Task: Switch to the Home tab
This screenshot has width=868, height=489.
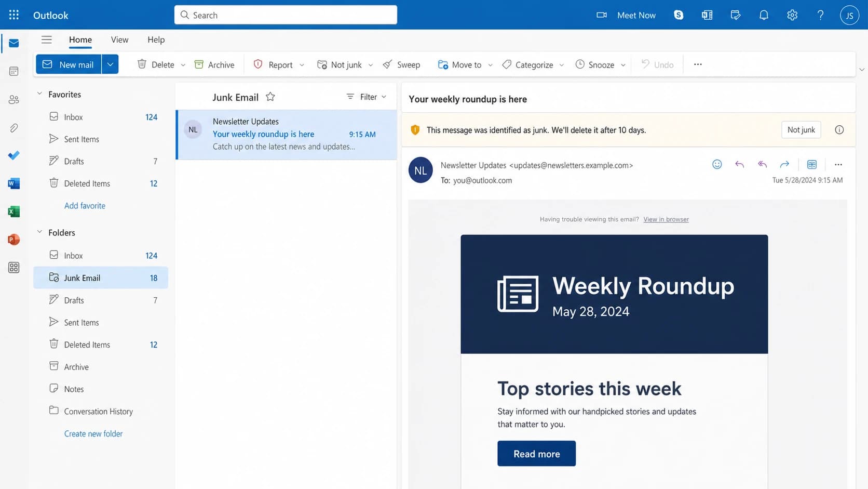Action: 80,39
